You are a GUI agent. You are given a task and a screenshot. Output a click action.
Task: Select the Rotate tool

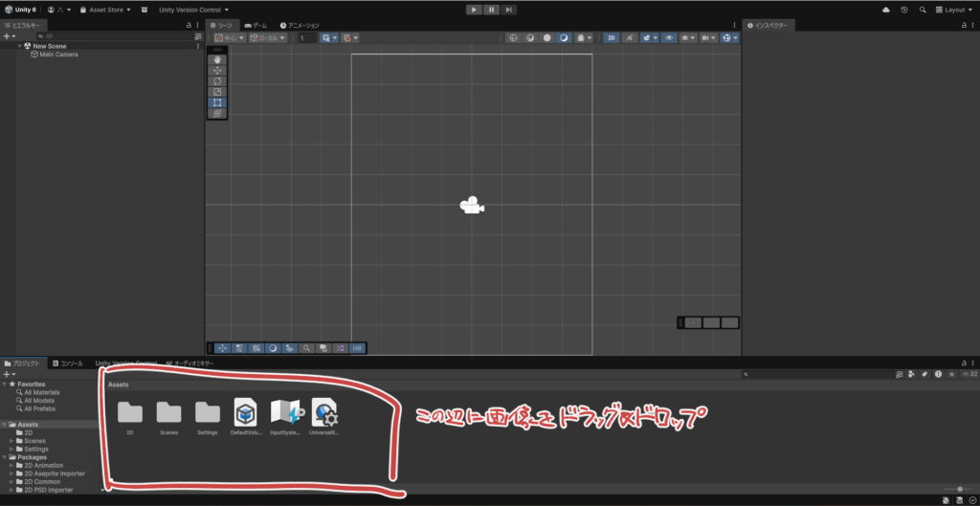217,81
